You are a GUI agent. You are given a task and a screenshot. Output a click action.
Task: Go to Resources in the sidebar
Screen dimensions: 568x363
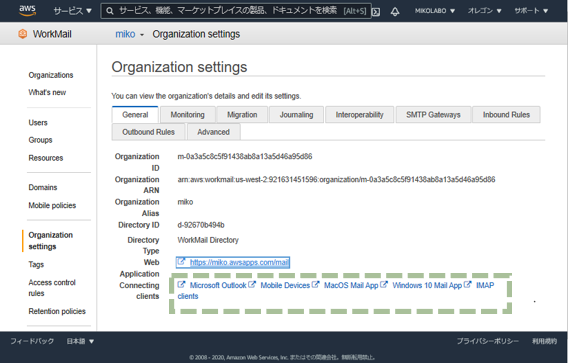pos(46,158)
